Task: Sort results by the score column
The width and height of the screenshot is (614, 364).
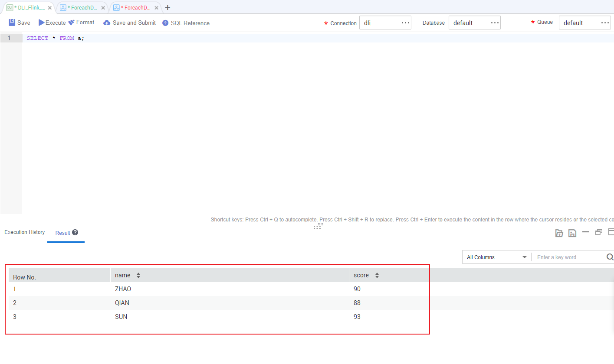Action: click(377, 275)
